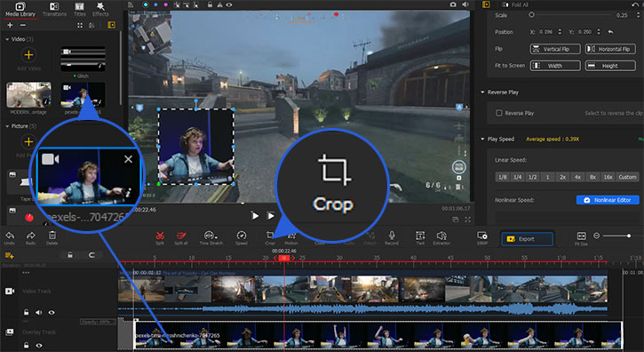Open the 1080P export settings icon
This screenshot has width=644, height=352.
tap(482, 236)
